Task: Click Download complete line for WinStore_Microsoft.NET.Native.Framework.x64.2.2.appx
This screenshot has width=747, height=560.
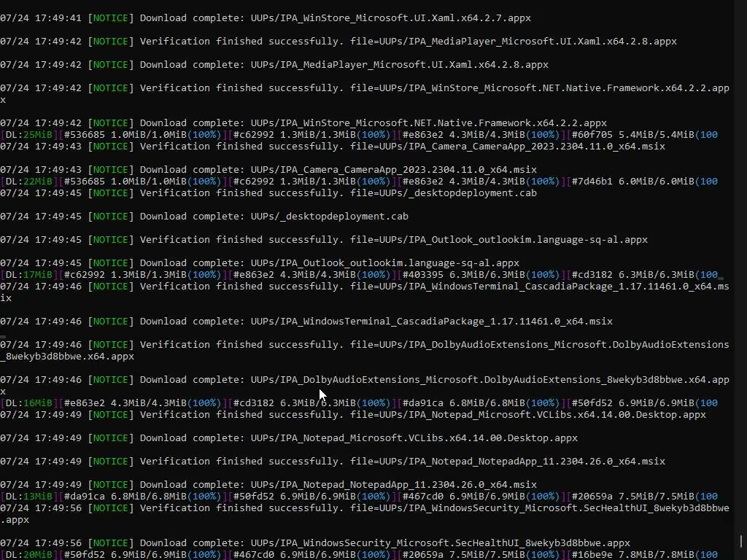Action: [x=303, y=122]
